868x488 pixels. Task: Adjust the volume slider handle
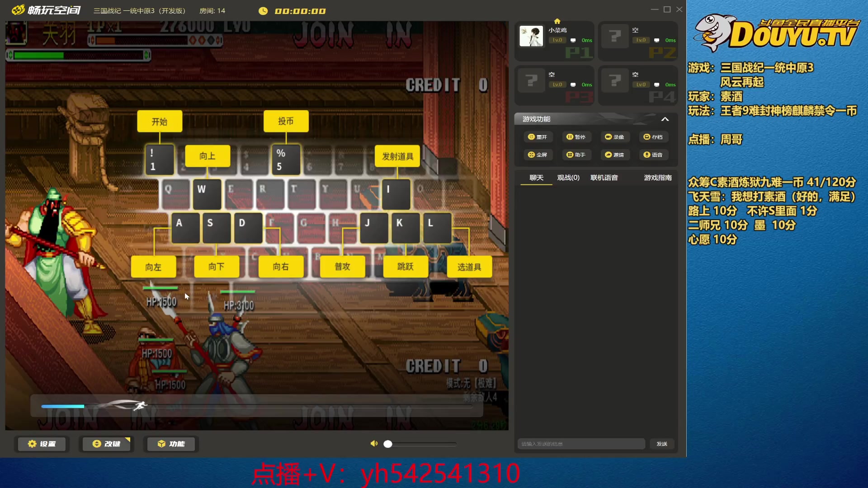[388, 444]
